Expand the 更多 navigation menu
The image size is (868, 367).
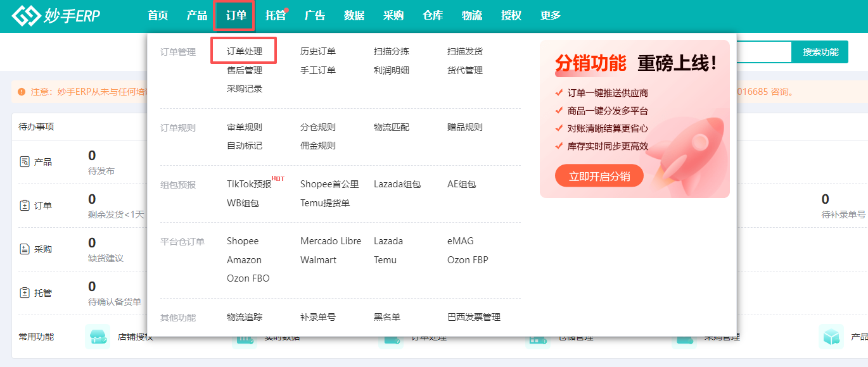pyautogui.click(x=550, y=16)
